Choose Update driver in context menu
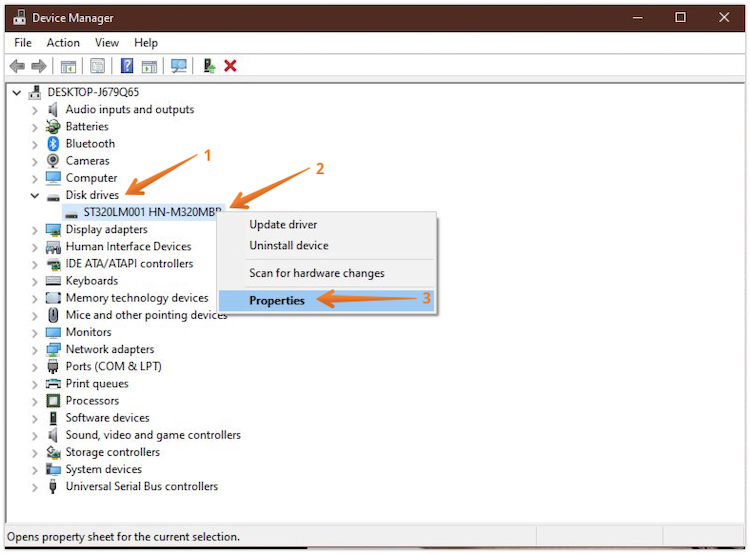 (327, 224)
